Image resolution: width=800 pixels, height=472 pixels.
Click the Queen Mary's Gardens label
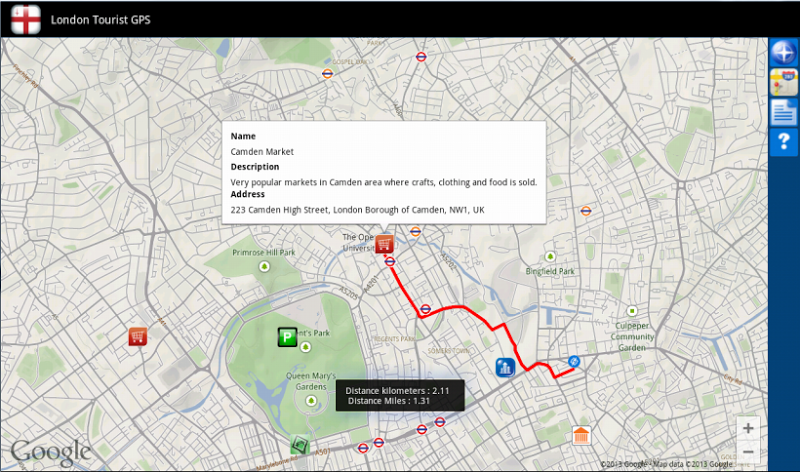click(311, 381)
